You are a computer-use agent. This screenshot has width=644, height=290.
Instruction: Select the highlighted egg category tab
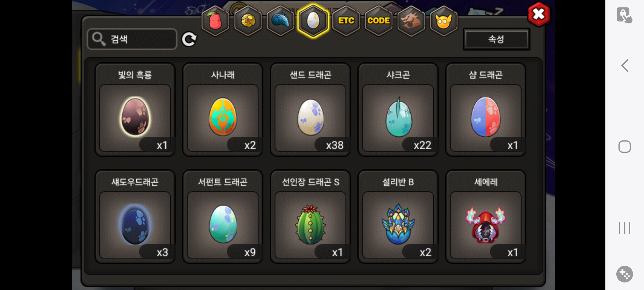[313, 21]
